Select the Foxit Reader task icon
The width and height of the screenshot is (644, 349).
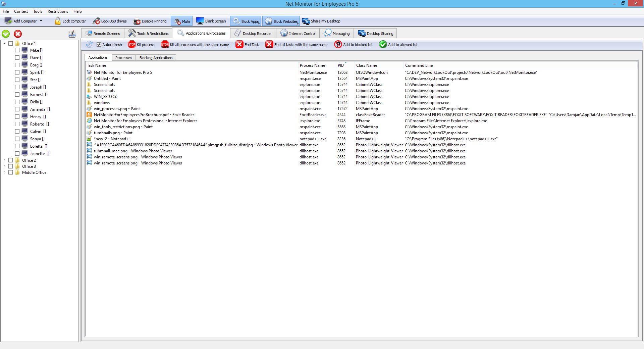(x=89, y=115)
